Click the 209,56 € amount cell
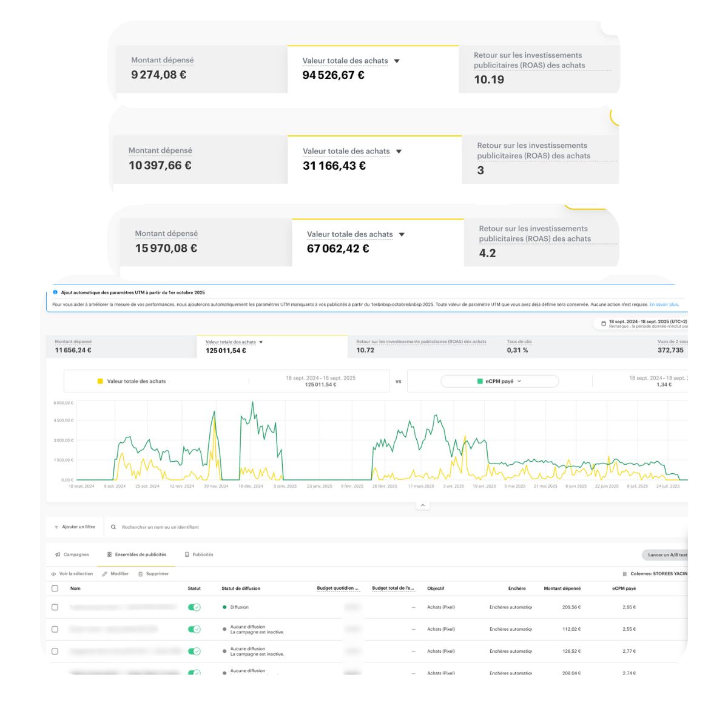This screenshot has width=728, height=728. (x=571, y=607)
